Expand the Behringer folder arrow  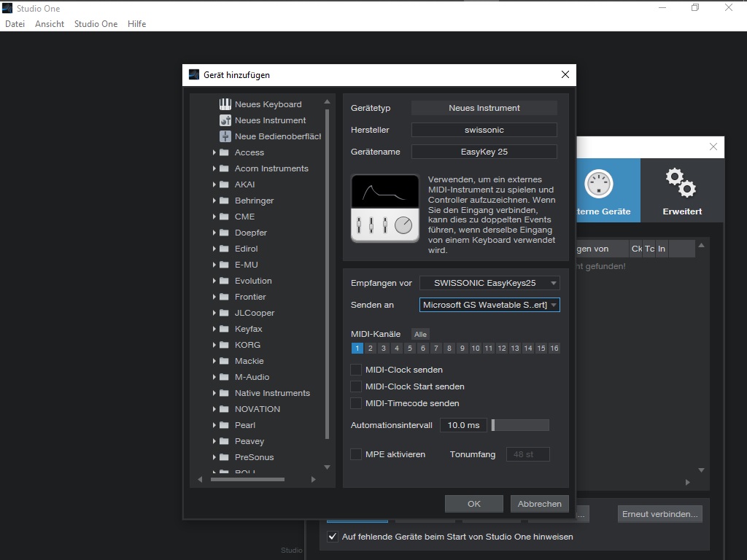click(214, 201)
